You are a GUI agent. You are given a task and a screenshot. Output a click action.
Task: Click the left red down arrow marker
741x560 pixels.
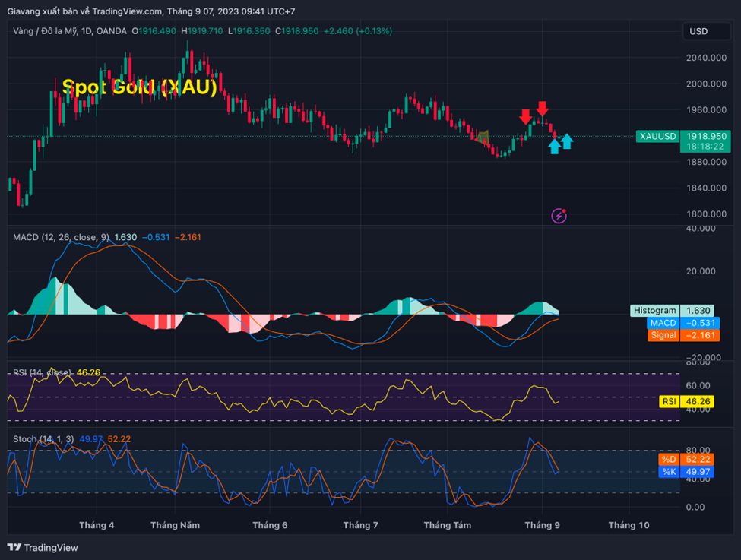pos(525,116)
